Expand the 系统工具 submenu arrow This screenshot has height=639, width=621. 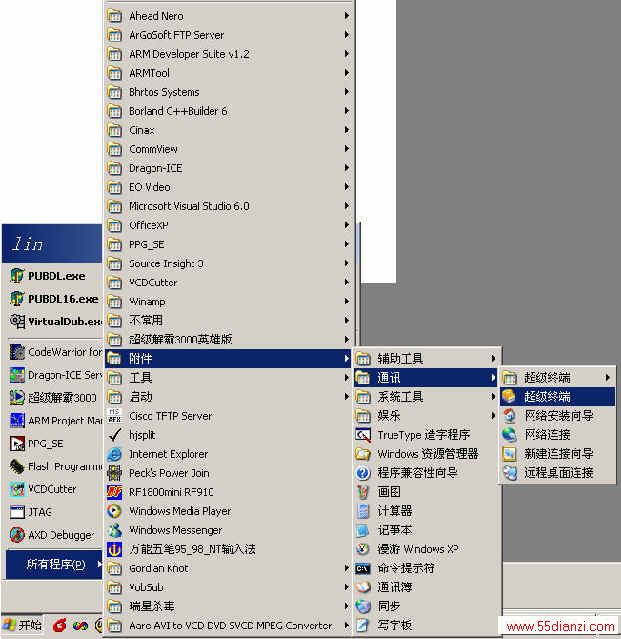tap(493, 397)
